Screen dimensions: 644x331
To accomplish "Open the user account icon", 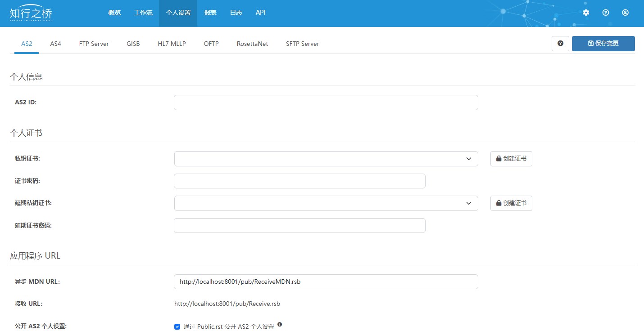I will click(x=625, y=13).
